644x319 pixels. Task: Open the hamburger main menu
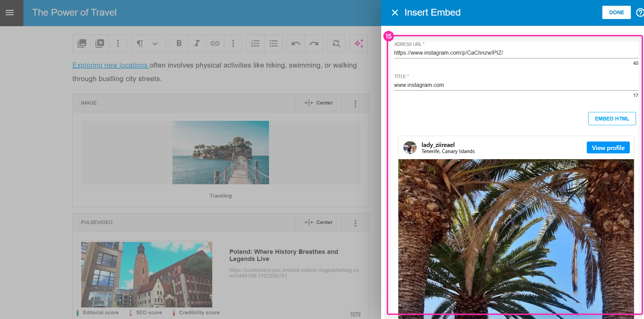point(10,13)
